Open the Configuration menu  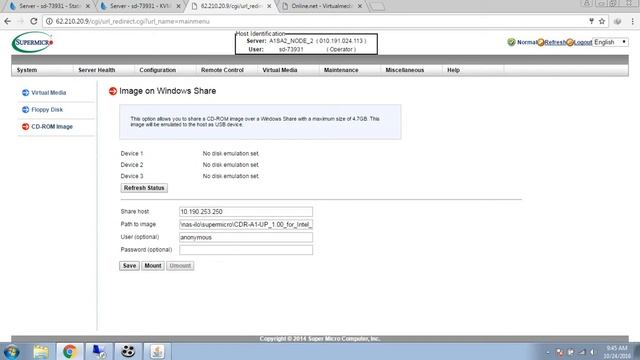[158, 70]
